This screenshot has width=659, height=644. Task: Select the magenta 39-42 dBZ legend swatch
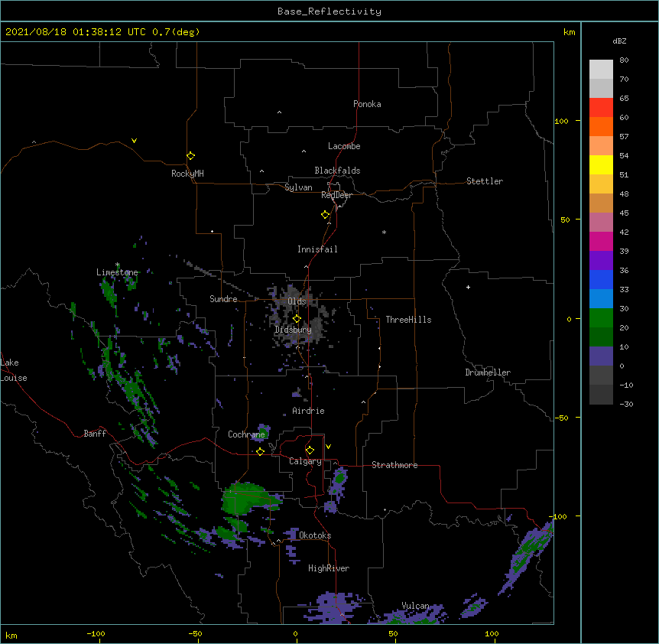pyautogui.click(x=601, y=241)
